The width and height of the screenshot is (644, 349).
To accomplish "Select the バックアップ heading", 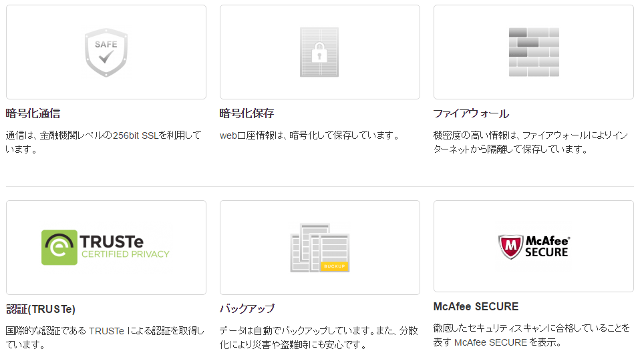I will [247, 309].
